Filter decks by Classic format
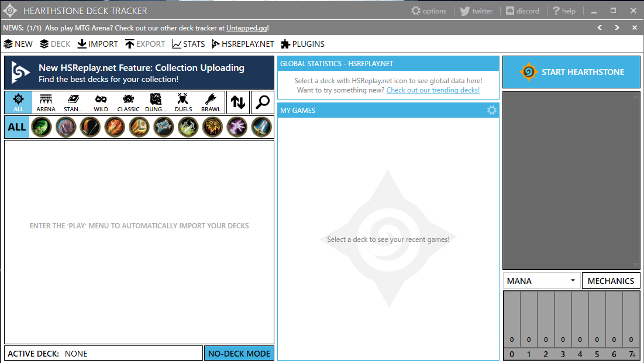Viewport: 644px width, 363px height. tap(128, 102)
